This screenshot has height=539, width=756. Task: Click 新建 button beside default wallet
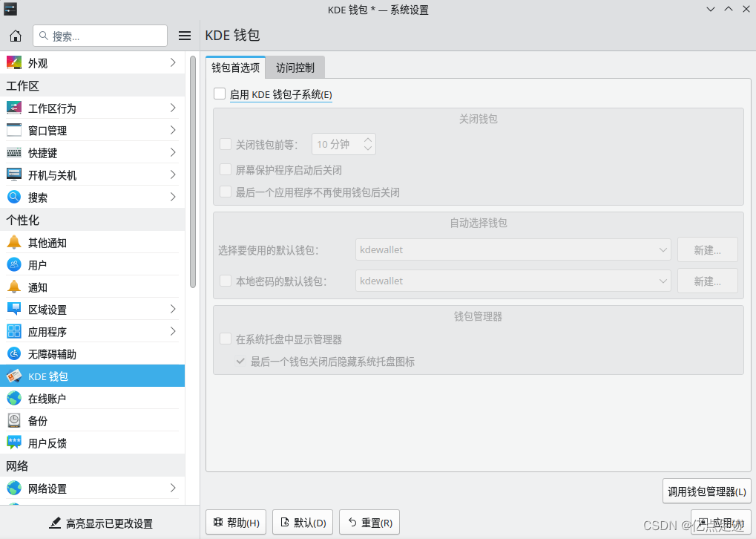pos(707,250)
